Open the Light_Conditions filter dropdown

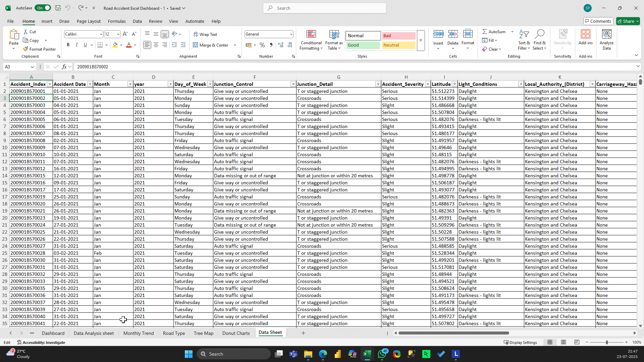[x=521, y=84]
